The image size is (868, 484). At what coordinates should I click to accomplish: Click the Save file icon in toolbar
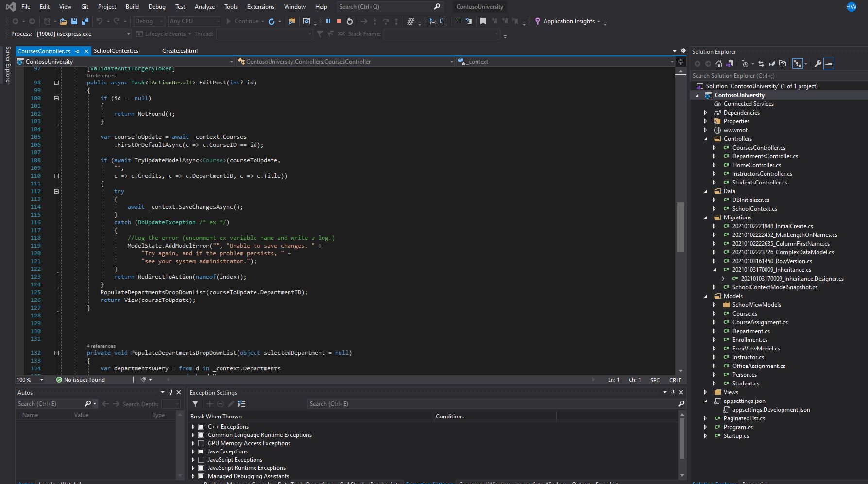(x=74, y=21)
